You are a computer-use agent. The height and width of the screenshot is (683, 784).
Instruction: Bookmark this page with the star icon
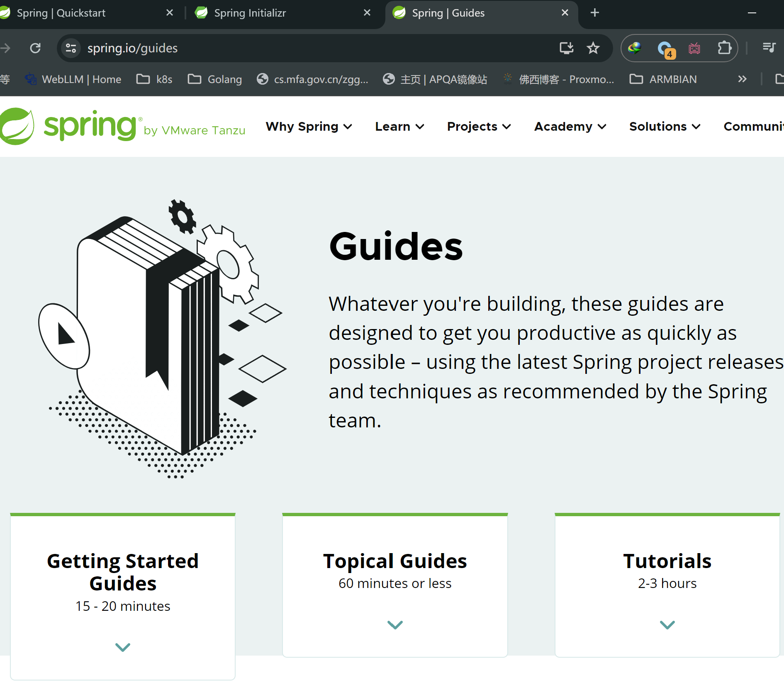(593, 48)
